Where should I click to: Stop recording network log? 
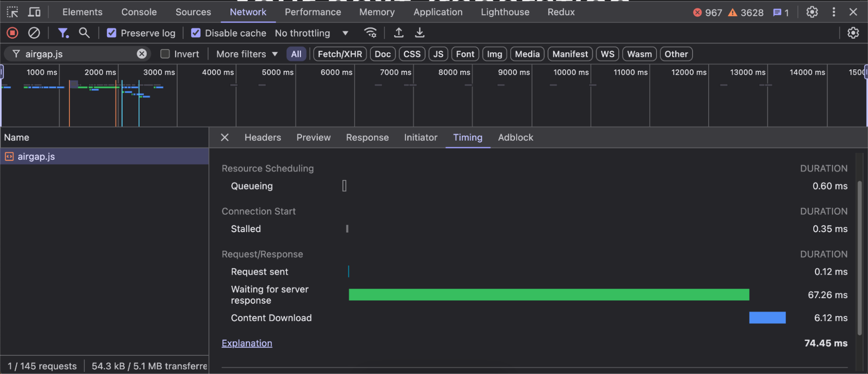pos(13,33)
